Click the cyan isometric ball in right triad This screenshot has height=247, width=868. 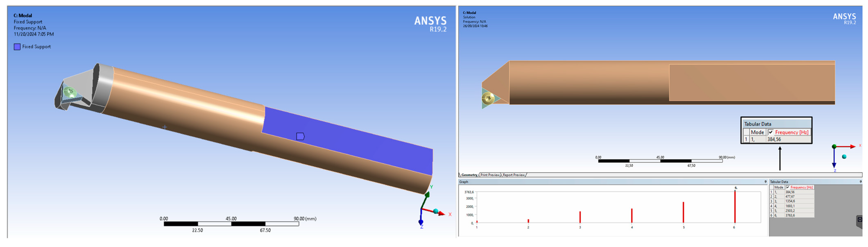(x=844, y=157)
